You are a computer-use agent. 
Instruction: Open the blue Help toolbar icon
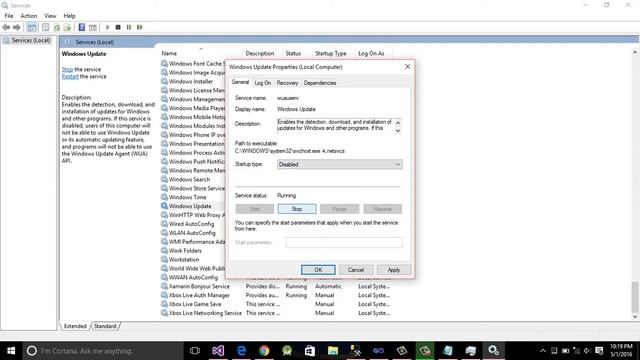point(82,27)
